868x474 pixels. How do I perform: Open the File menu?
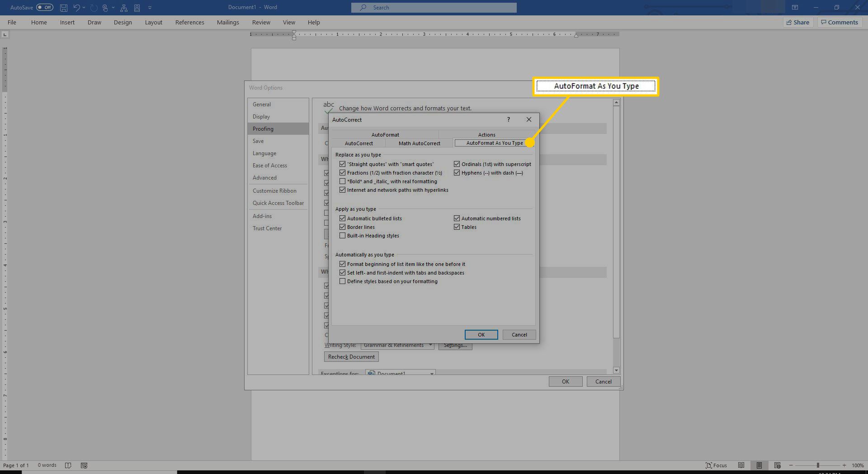pyautogui.click(x=12, y=22)
